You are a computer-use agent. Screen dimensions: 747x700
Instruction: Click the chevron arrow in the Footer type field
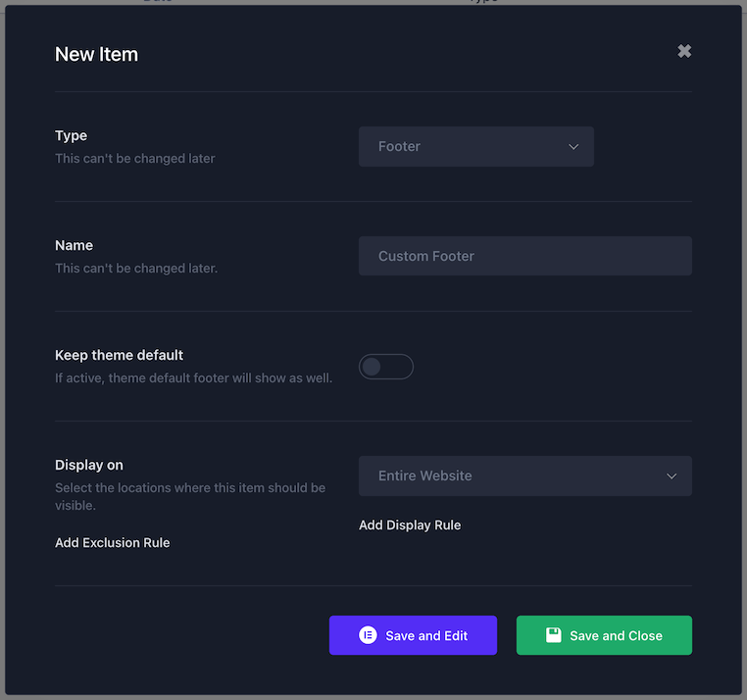(x=573, y=147)
